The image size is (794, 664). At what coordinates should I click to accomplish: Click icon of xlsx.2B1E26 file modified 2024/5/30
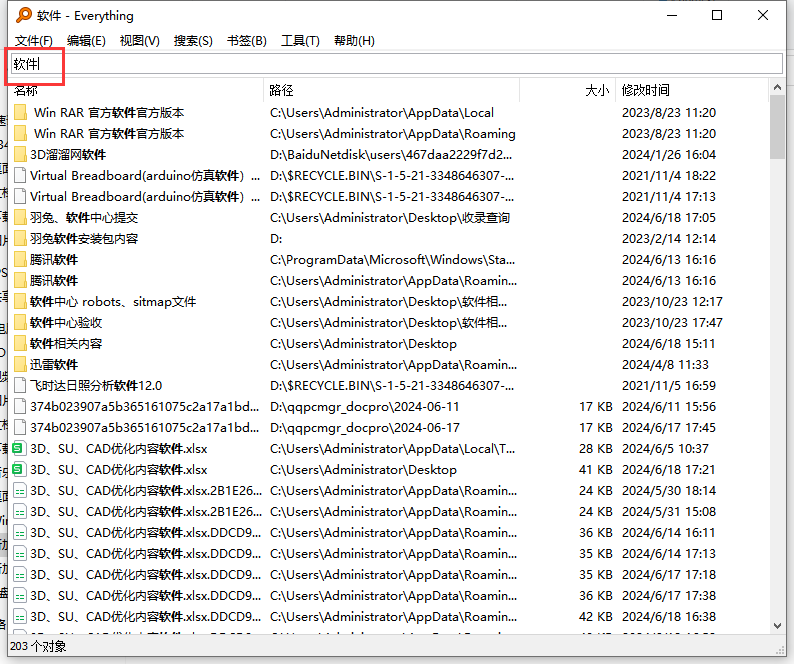[x=20, y=491]
